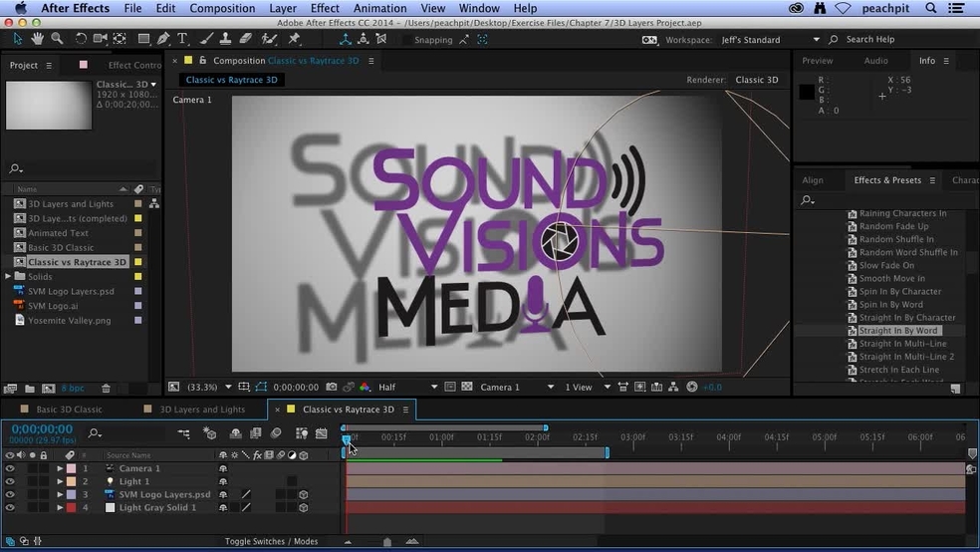Toggle transparency grid icon
The image size is (980, 552).
(467, 387)
